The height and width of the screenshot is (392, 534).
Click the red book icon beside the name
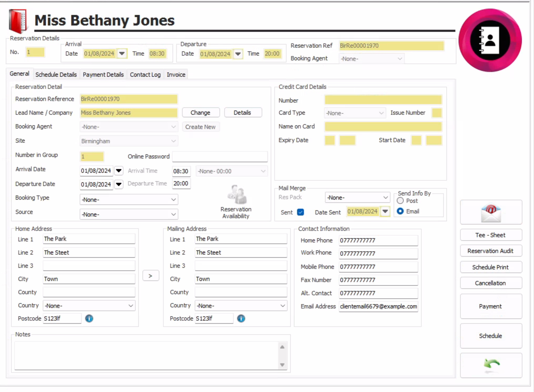tap(18, 21)
